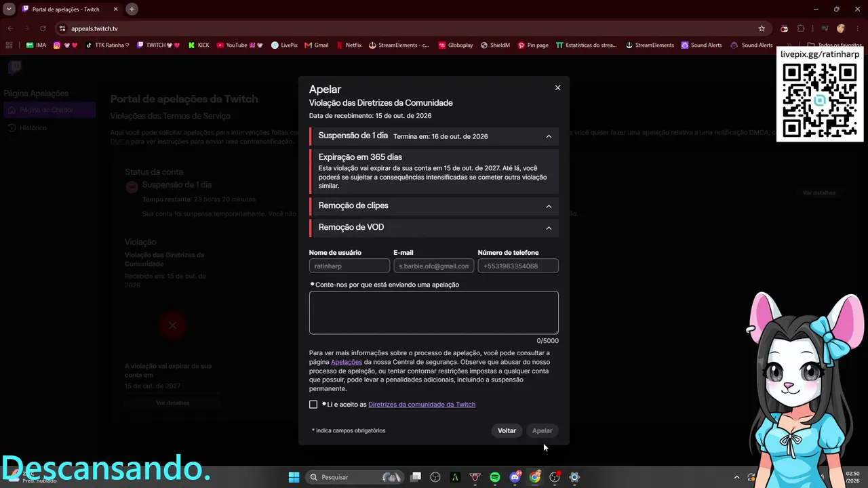Open the Instagram bookmark
This screenshot has width=868, height=488.
click(x=65, y=45)
